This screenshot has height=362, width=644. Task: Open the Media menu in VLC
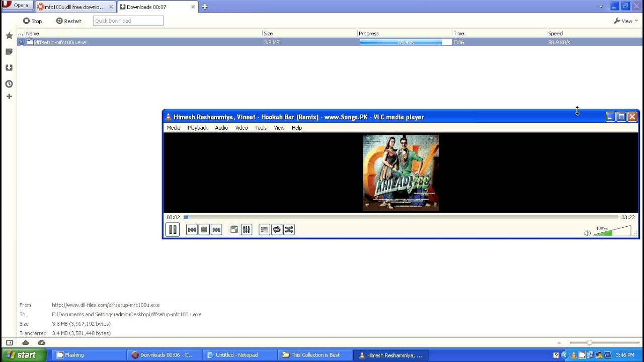tap(174, 128)
